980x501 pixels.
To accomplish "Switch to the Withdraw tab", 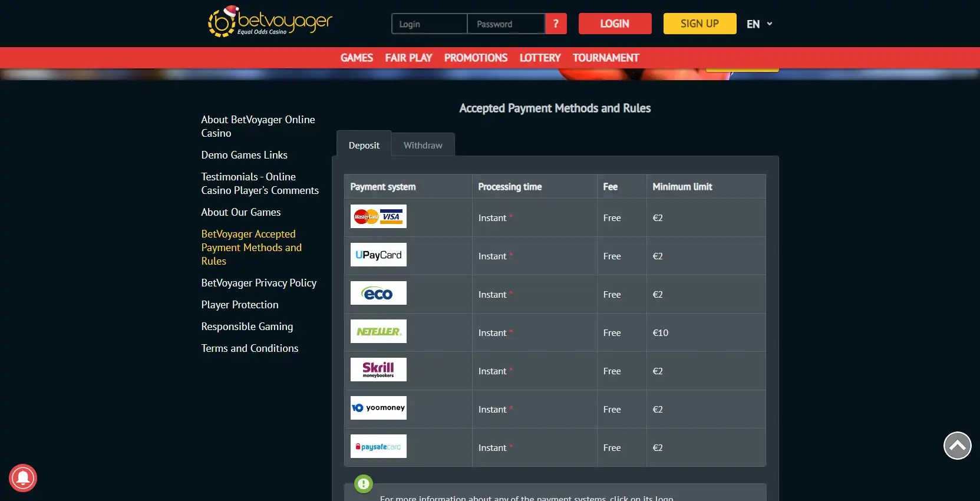I will (x=423, y=146).
